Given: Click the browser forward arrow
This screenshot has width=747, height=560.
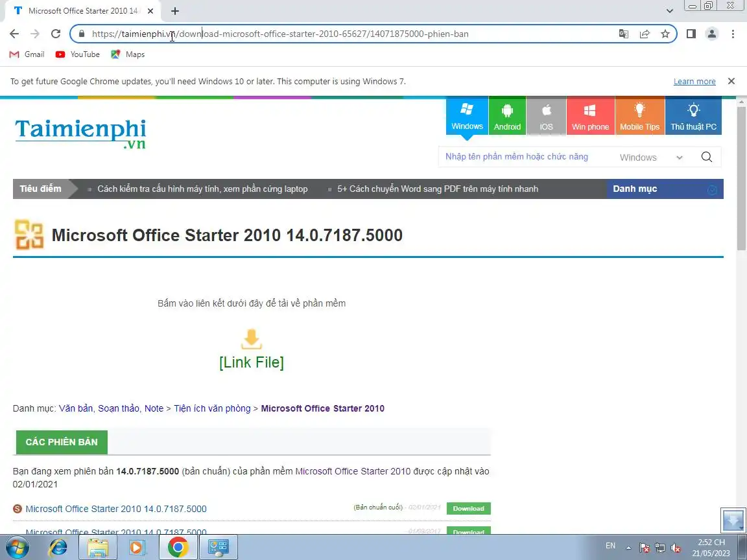Looking at the screenshot, I should coord(35,34).
